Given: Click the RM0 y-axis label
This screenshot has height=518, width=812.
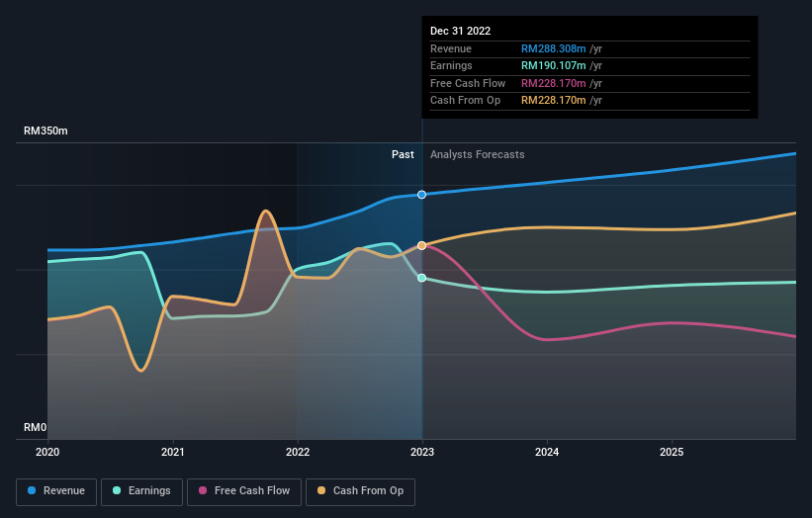Looking at the screenshot, I should (35, 427).
